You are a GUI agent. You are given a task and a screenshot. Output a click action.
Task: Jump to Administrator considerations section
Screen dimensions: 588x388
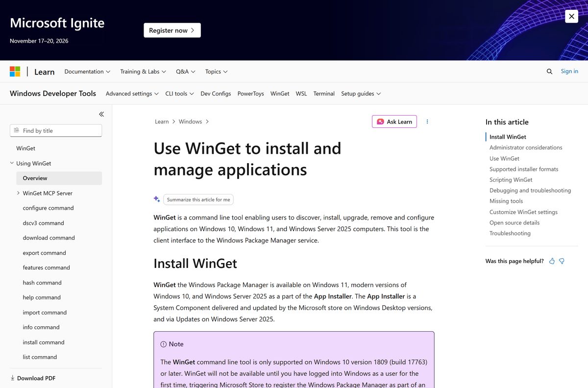[x=526, y=147]
